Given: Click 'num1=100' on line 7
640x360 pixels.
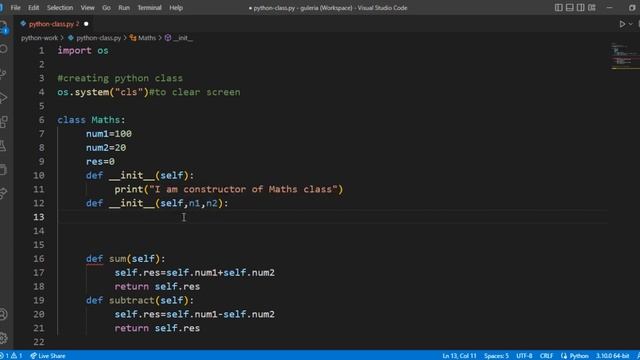Looking at the screenshot, I should (109, 134).
